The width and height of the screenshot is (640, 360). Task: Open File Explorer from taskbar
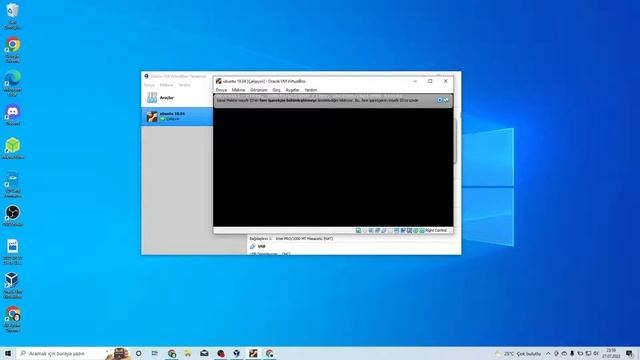pyautogui.click(x=188, y=353)
